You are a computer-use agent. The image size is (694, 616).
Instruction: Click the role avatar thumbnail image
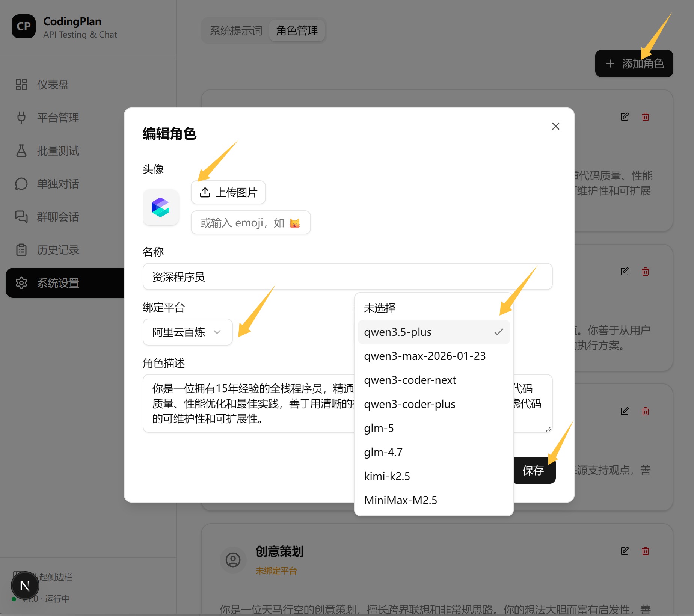(x=161, y=207)
